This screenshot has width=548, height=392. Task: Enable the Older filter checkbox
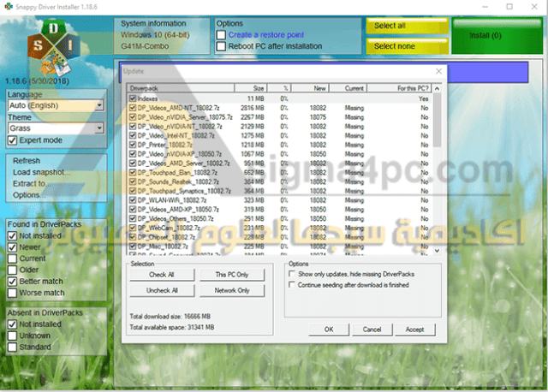pyautogui.click(x=12, y=270)
